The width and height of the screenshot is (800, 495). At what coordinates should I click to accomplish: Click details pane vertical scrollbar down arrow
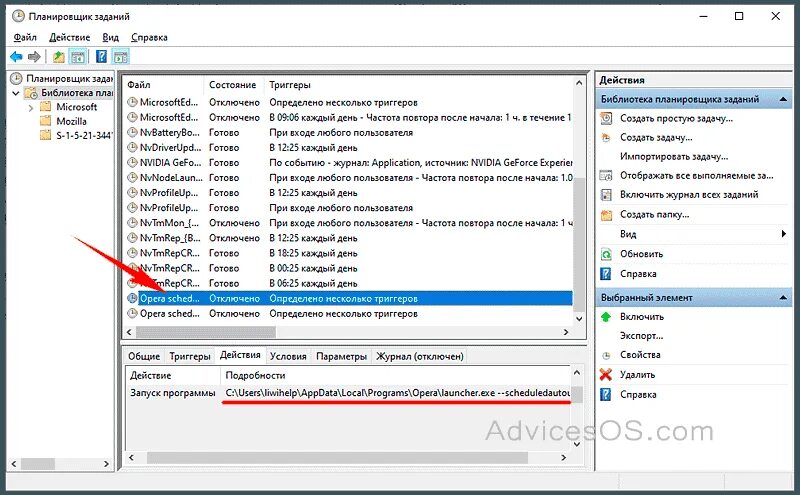(577, 444)
